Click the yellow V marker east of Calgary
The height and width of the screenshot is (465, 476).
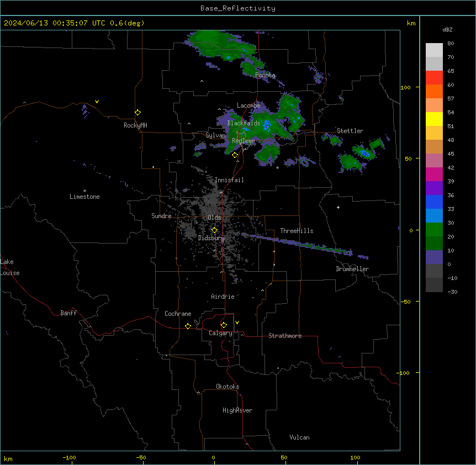(237, 323)
